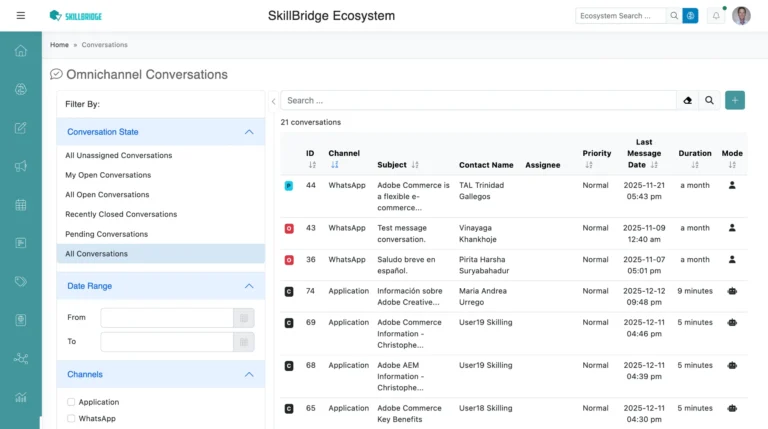The image size is (768, 429).
Task: Click the green plus button to add conversation
Action: (x=735, y=100)
